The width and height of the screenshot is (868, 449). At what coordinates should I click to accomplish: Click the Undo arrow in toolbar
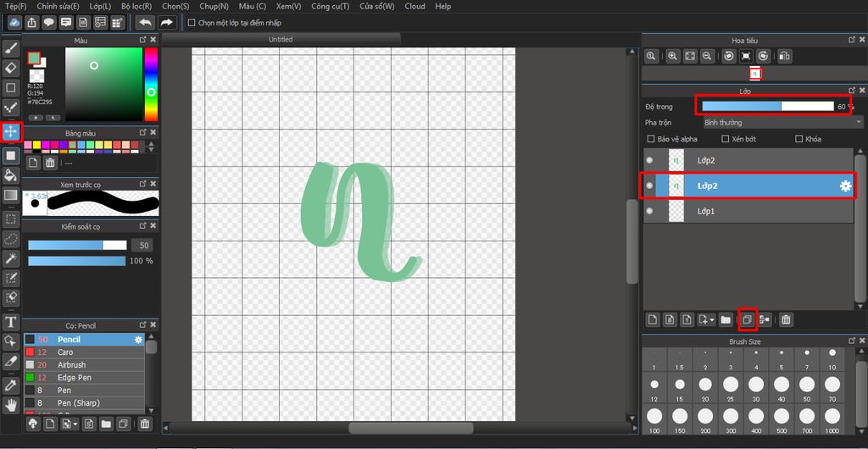145,23
